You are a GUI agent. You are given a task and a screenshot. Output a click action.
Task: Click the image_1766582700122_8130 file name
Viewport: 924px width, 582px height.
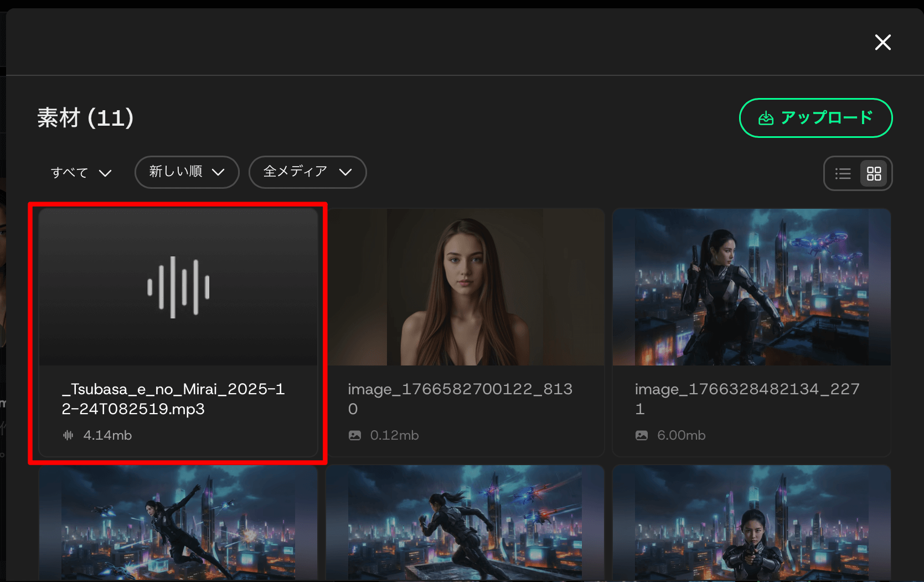pyautogui.click(x=460, y=399)
